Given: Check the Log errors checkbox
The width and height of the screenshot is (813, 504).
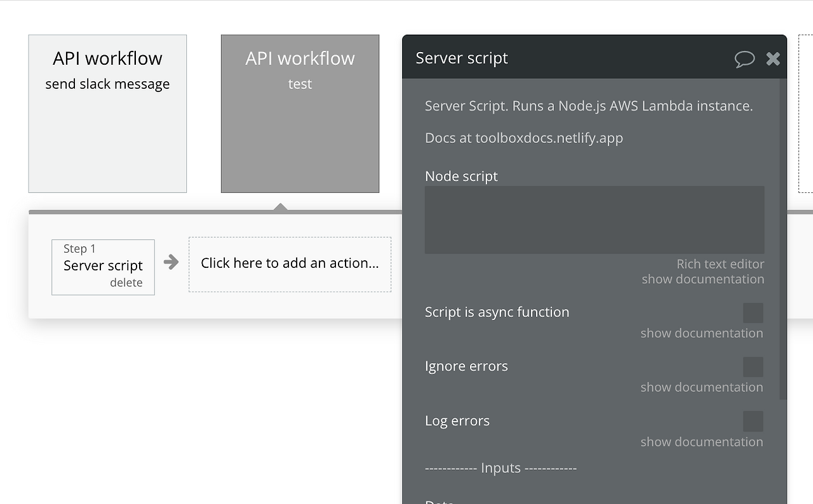Looking at the screenshot, I should tap(753, 421).
